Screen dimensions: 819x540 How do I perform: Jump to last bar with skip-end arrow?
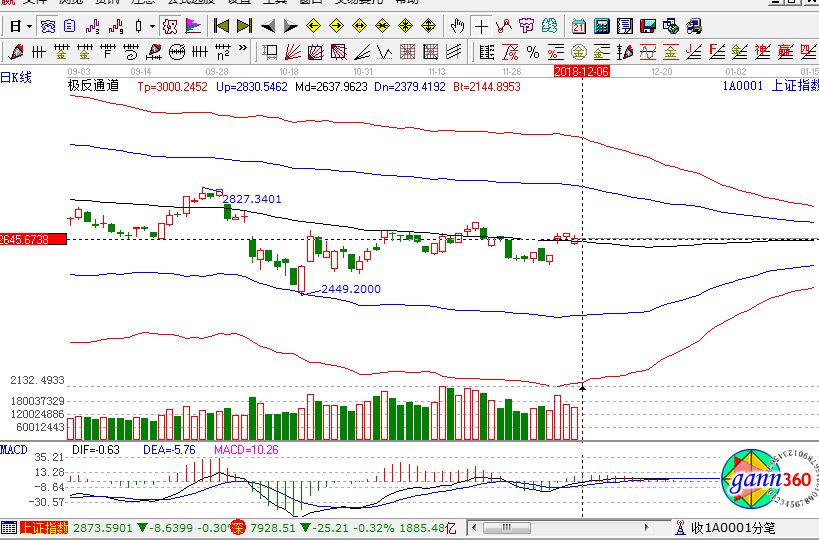243,26
